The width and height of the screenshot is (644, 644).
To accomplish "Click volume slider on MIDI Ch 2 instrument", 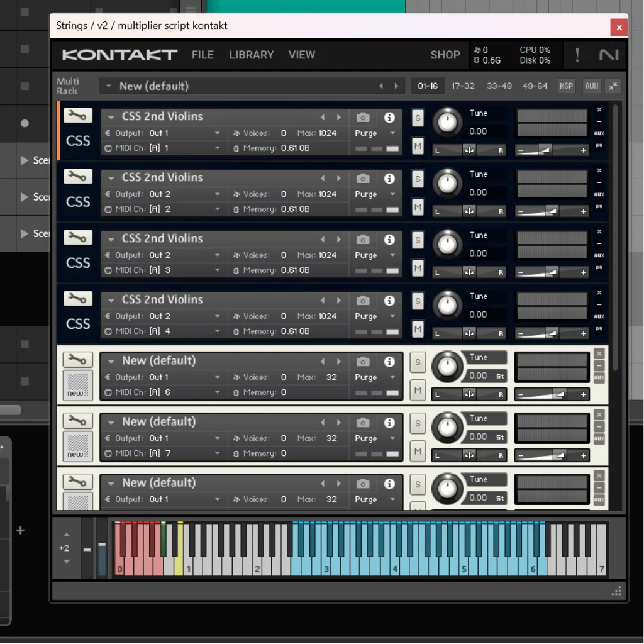I will tap(552, 211).
